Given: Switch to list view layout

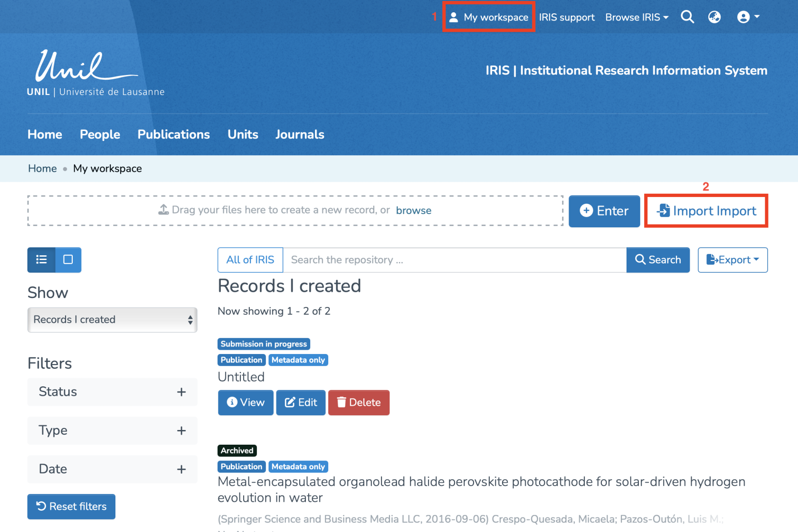Looking at the screenshot, I should pos(41,260).
